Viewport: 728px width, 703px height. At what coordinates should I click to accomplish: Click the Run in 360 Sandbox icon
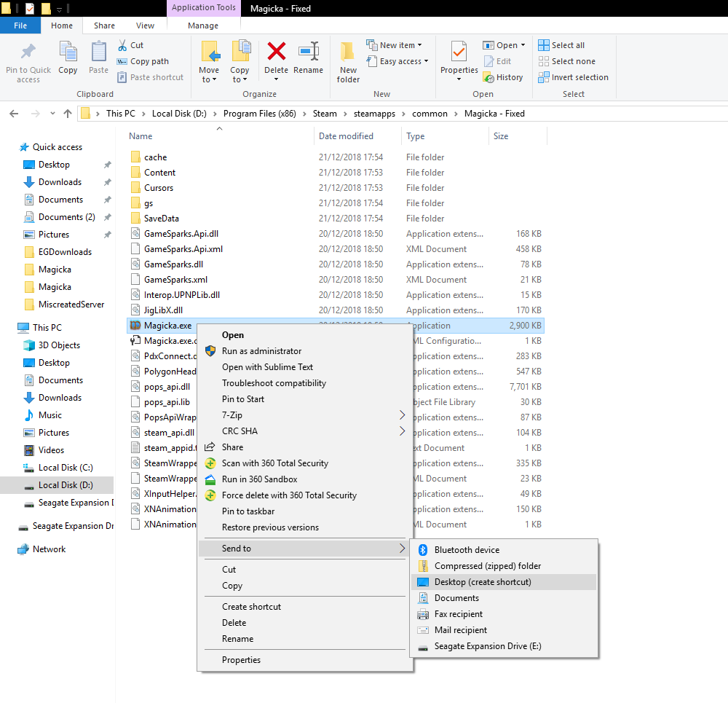point(210,479)
